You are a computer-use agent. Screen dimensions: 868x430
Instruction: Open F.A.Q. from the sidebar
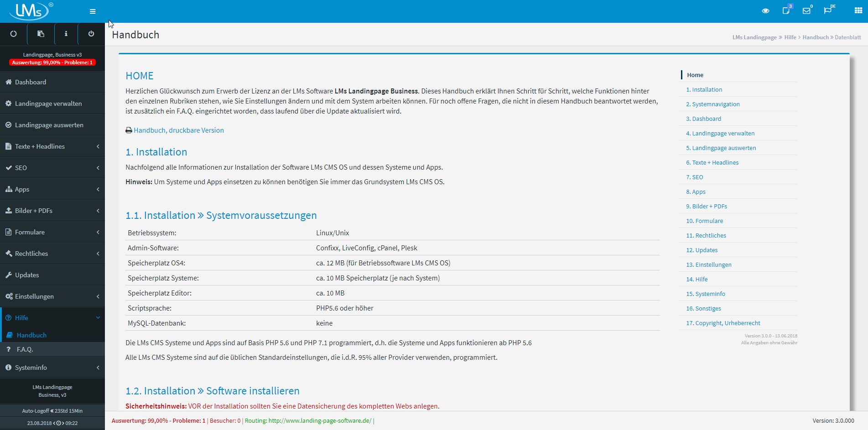coord(25,349)
